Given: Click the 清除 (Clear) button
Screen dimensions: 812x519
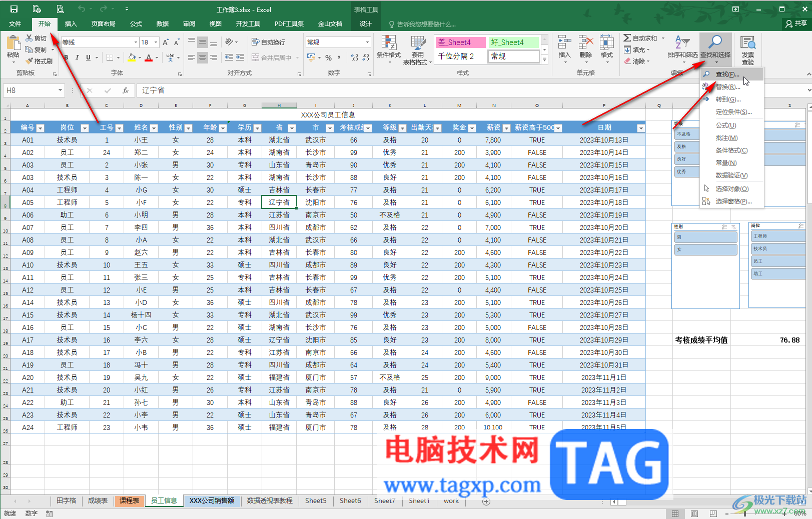Looking at the screenshot, I should [636, 61].
